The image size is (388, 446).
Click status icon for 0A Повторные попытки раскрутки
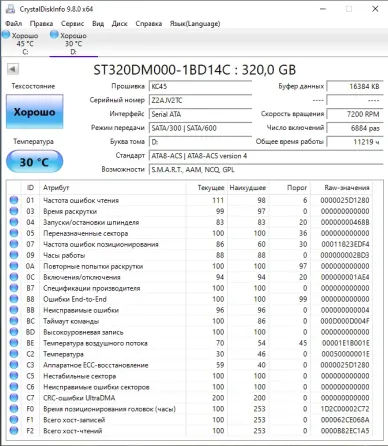14,266
